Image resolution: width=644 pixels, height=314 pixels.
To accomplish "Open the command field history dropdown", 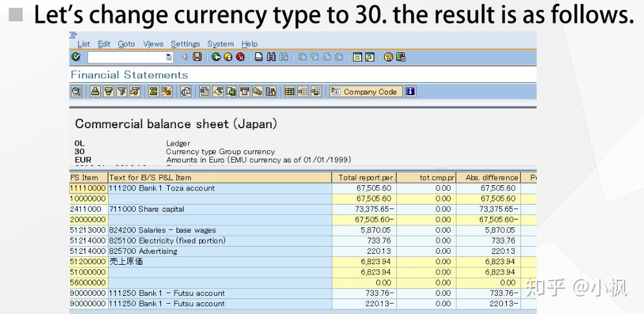I will (x=169, y=57).
